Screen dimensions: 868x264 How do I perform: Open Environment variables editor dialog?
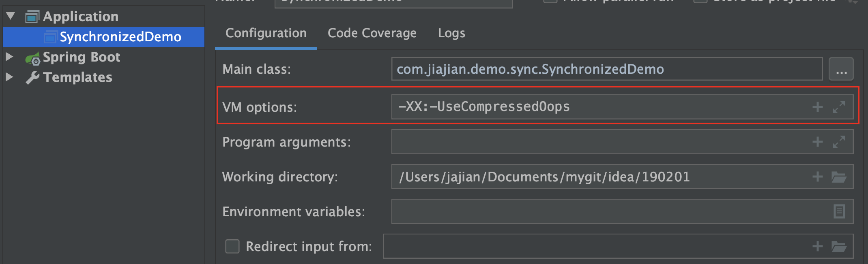(839, 211)
